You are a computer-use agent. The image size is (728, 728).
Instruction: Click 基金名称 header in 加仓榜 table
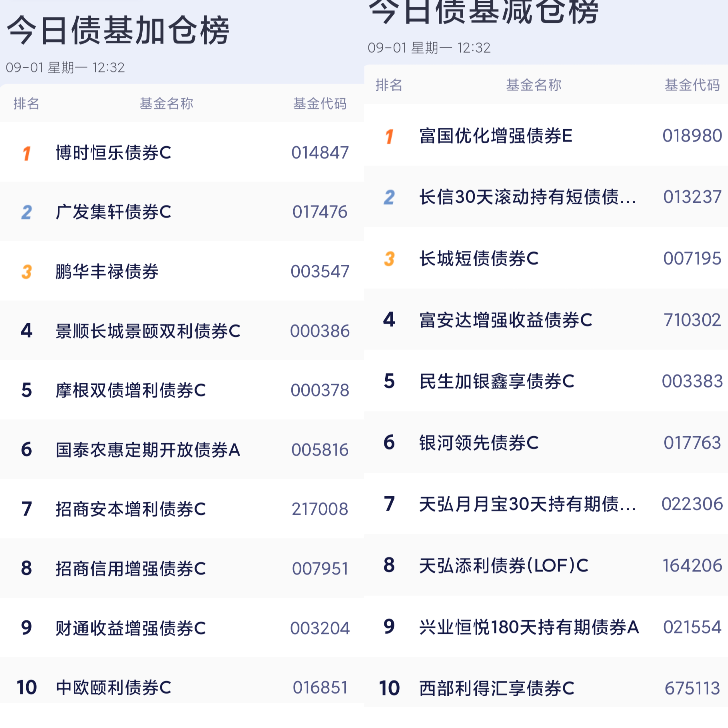pyautogui.click(x=167, y=103)
